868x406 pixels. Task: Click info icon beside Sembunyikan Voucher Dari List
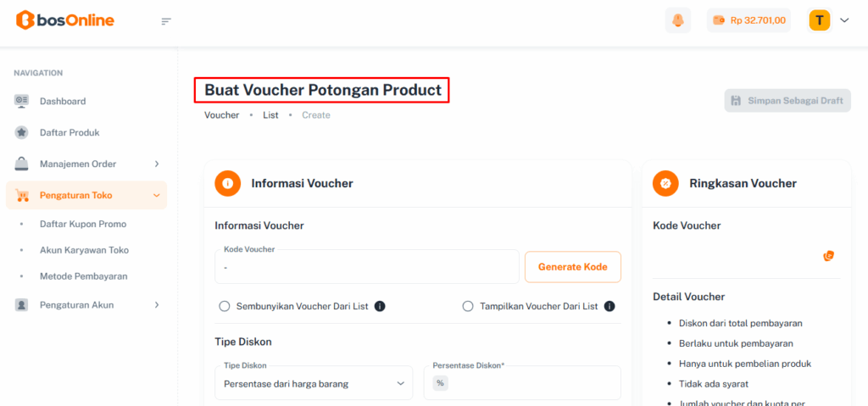(380, 306)
